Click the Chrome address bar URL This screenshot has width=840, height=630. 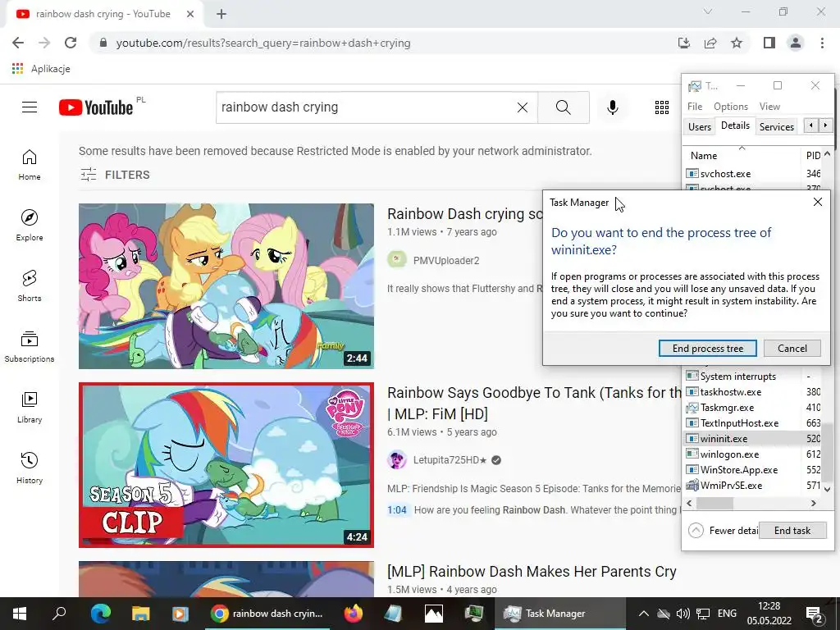click(x=263, y=43)
